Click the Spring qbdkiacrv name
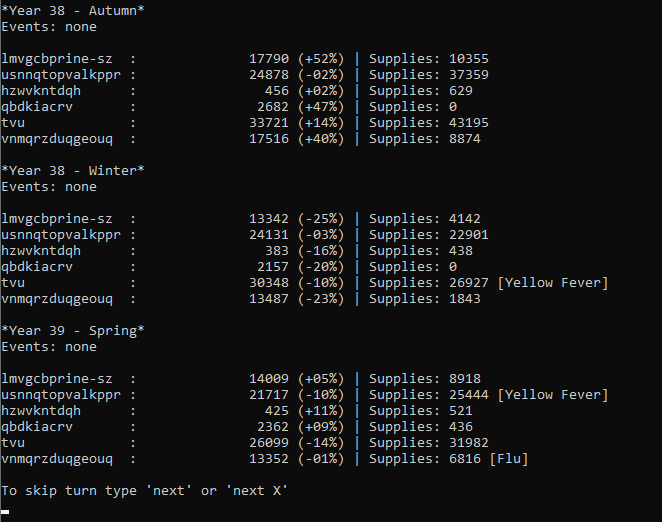Screen dimensions: 662x522 click(37, 427)
